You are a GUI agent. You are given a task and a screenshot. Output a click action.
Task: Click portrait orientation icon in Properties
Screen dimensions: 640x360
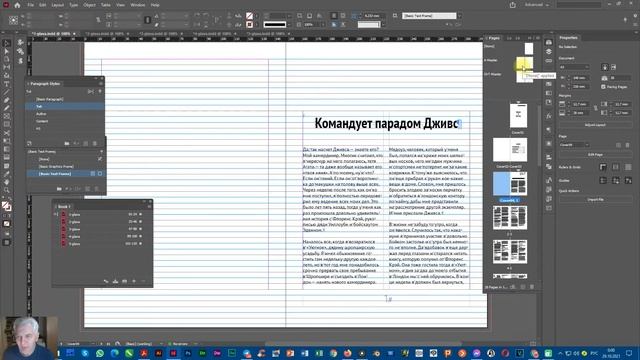(605, 67)
